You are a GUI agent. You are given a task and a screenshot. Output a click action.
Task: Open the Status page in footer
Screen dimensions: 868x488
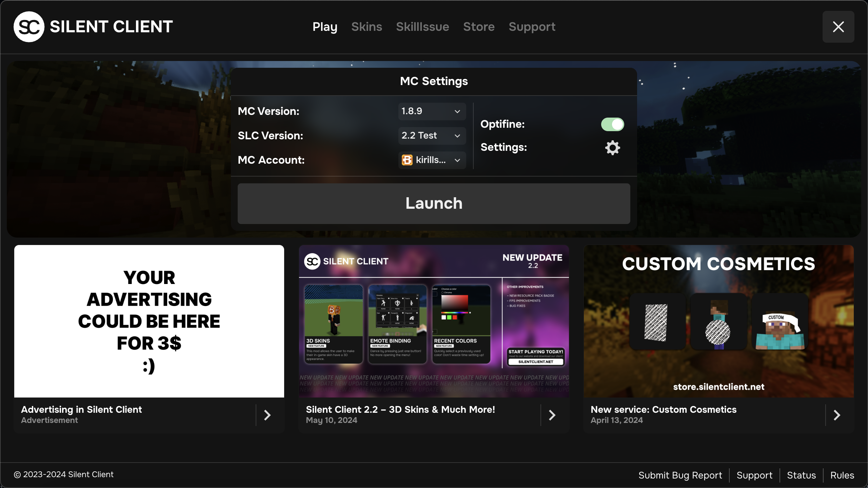(x=802, y=475)
